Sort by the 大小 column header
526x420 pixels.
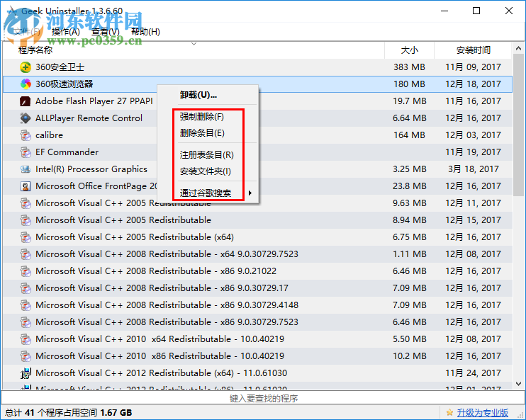tap(409, 50)
